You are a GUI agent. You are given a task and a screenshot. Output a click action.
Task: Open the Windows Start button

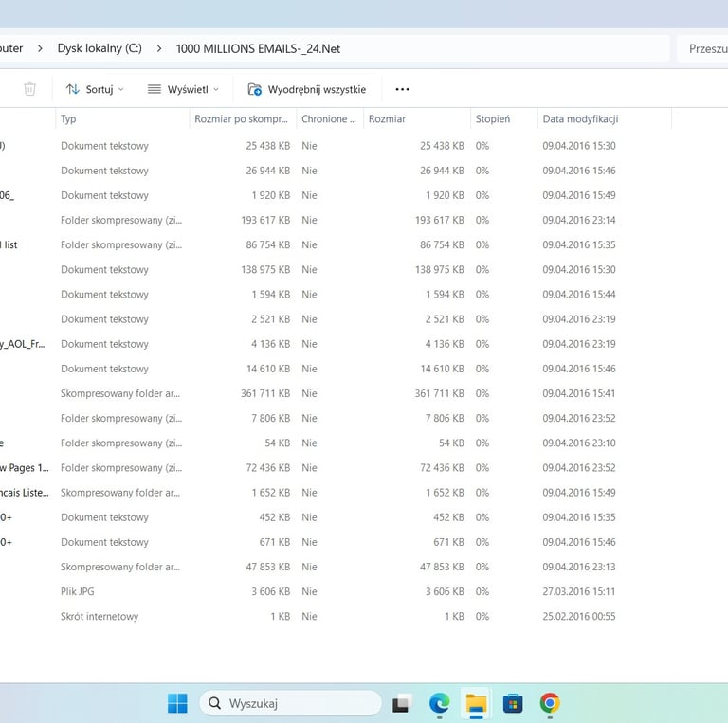177,703
